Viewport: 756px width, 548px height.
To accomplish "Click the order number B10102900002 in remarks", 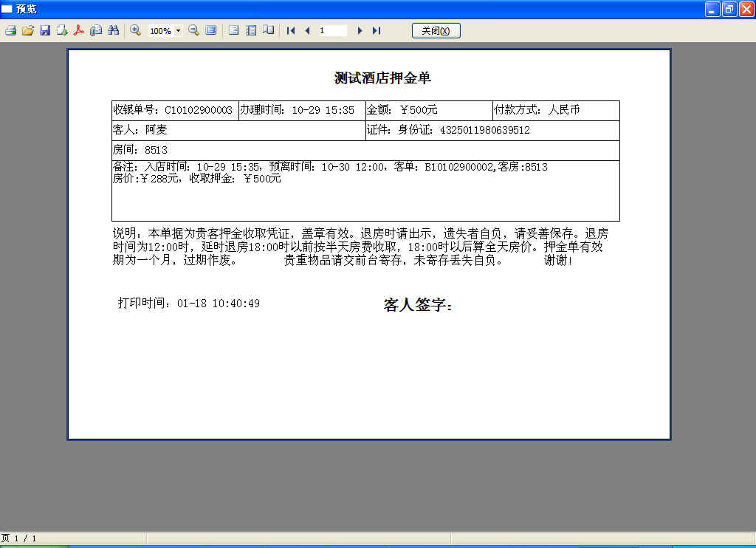I will pos(459,167).
